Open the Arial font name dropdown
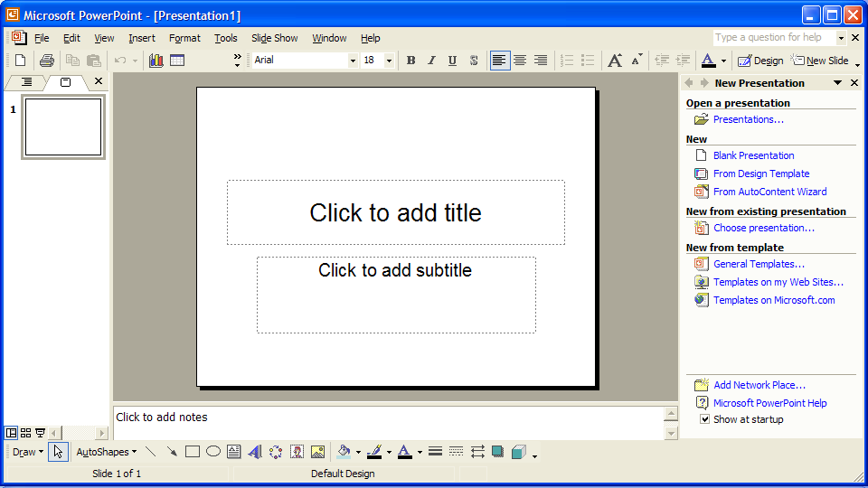The height and width of the screenshot is (488, 868). [353, 61]
